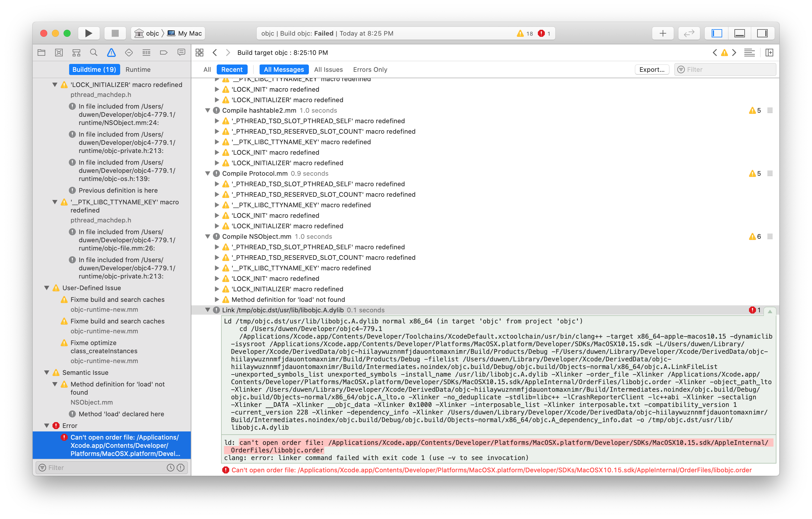Click the red error count indicator

(x=544, y=33)
